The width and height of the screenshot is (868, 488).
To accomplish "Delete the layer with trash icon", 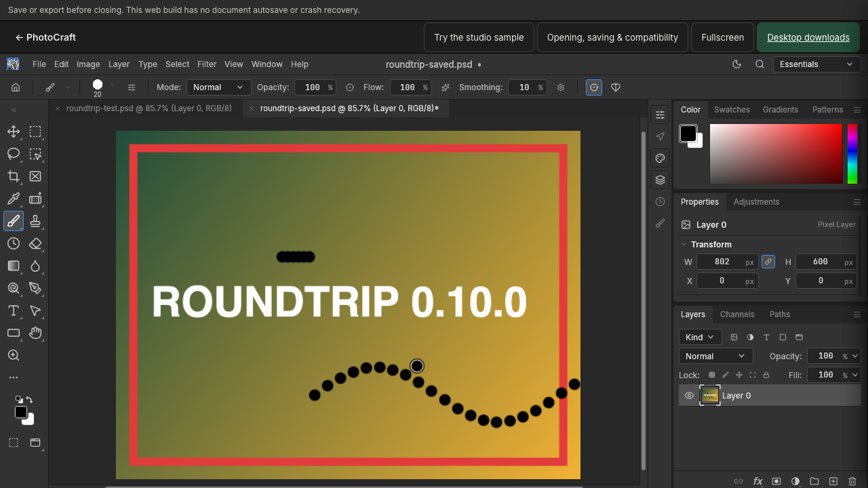I will pyautogui.click(x=852, y=481).
